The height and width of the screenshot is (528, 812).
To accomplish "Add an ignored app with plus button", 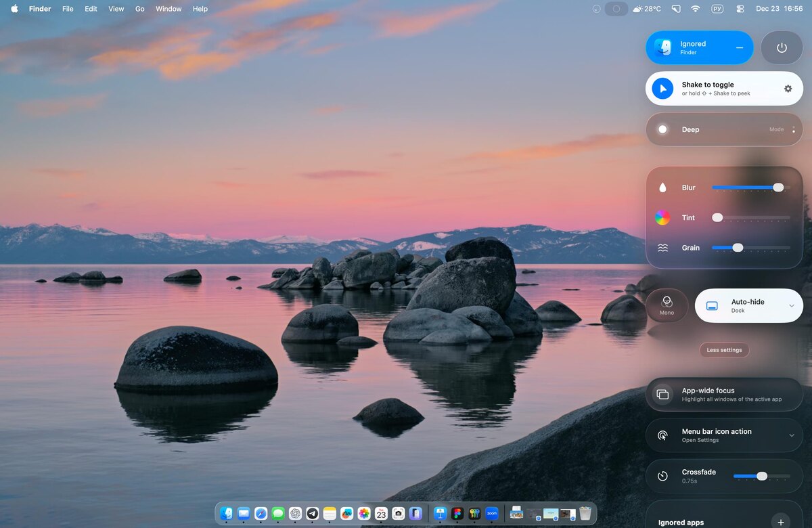I will pos(781,522).
